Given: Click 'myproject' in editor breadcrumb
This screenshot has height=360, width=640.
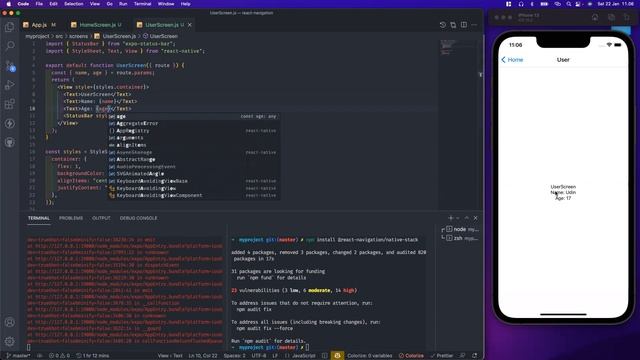Looking at the screenshot, I should coord(37,36).
